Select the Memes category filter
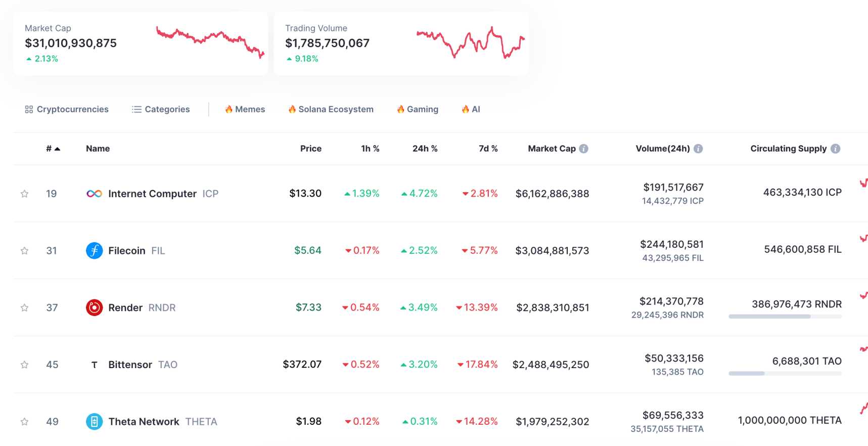868x446 pixels. pos(245,109)
